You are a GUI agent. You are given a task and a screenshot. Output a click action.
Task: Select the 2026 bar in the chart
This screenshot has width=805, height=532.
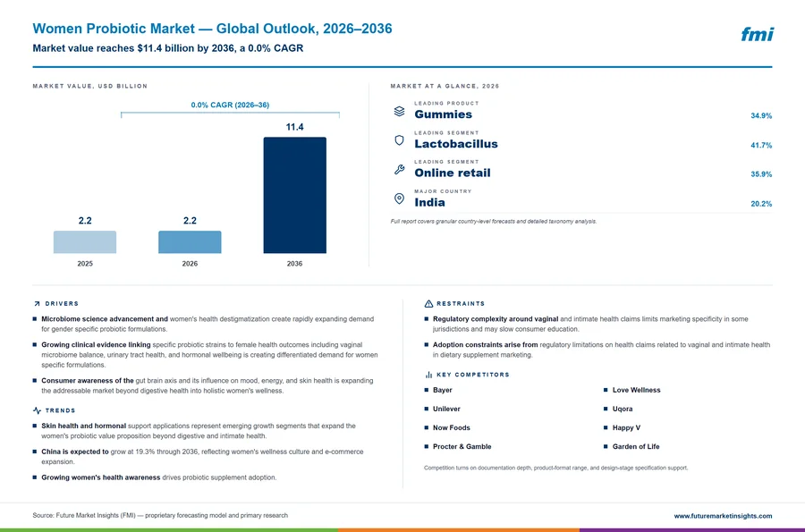tap(190, 241)
